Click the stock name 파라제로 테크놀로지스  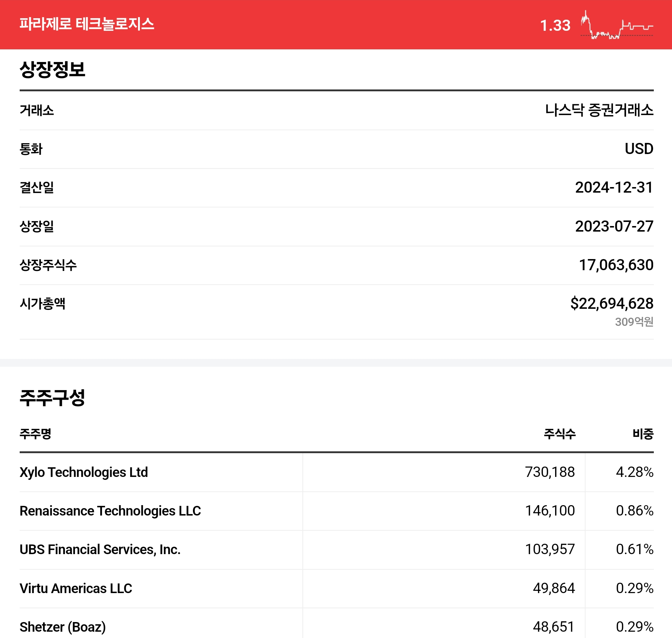[x=87, y=24]
